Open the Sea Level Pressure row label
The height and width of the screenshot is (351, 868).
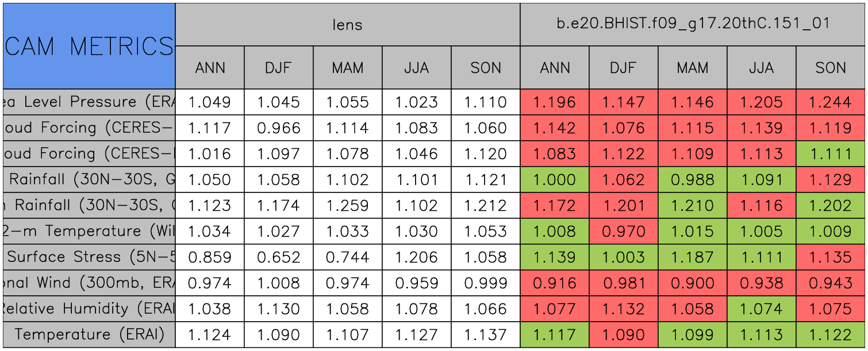pos(89,102)
